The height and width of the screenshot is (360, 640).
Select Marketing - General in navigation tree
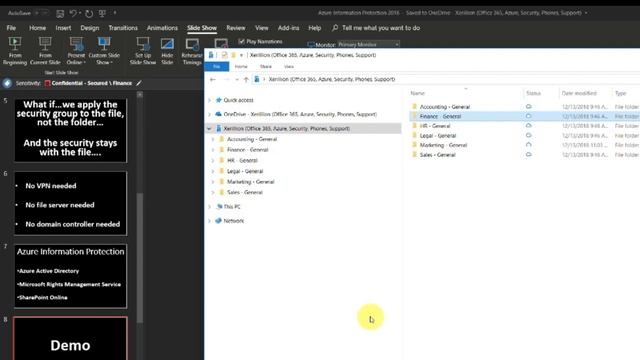tap(250, 182)
